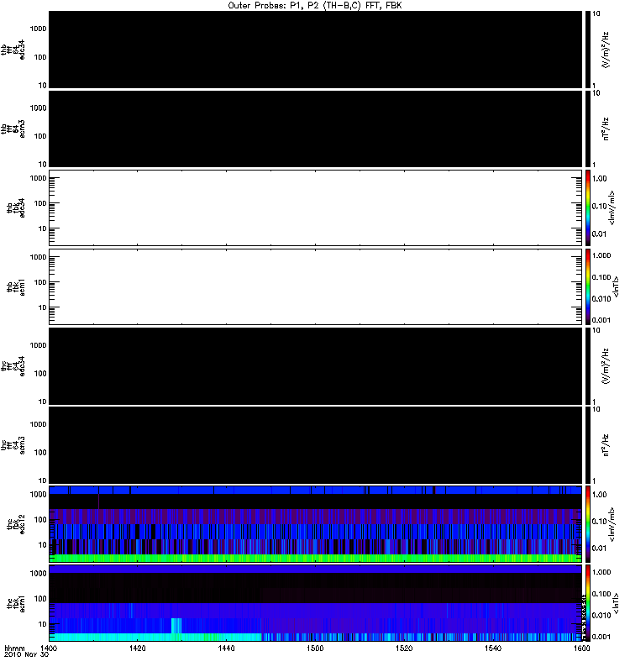Click the <|mV/m|> unit label of thb fbk edc34
This screenshot has width=630, height=672.
[x=612, y=207]
